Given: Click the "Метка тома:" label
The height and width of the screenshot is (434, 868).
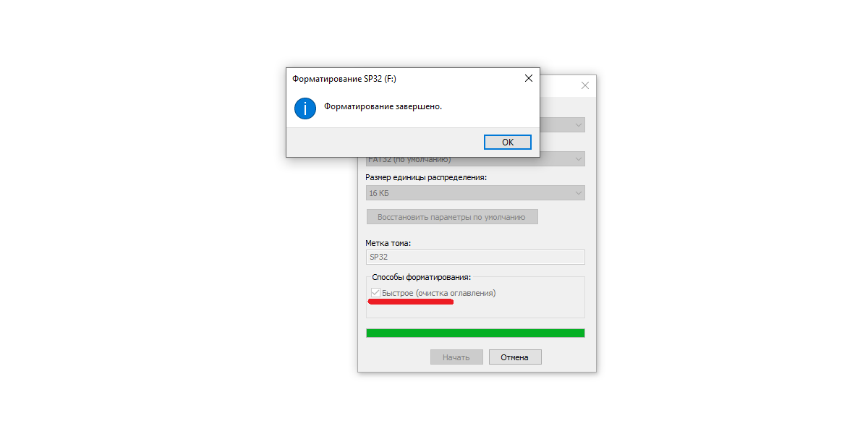Looking at the screenshot, I should pyautogui.click(x=388, y=243).
